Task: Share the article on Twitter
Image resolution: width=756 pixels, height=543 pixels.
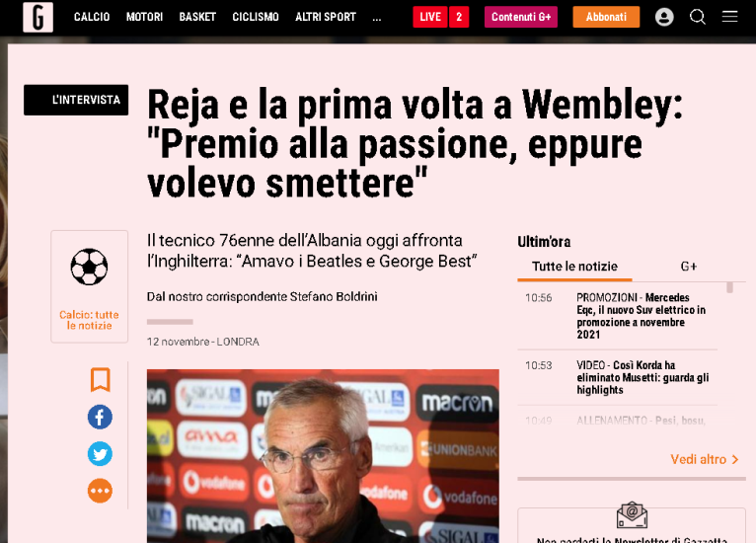Action: pyautogui.click(x=100, y=454)
